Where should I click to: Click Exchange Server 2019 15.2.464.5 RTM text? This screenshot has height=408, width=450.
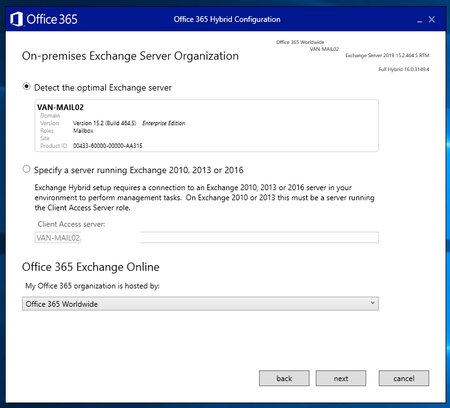click(387, 55)
